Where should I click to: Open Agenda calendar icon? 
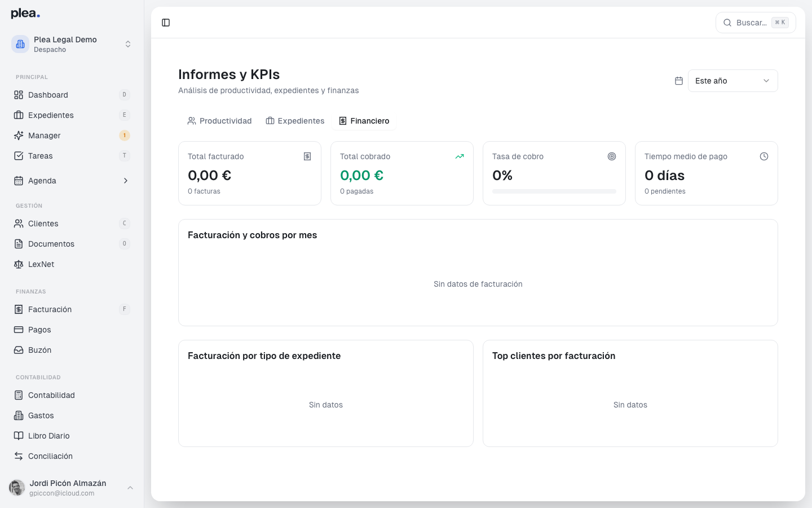[x=19, y=181]
